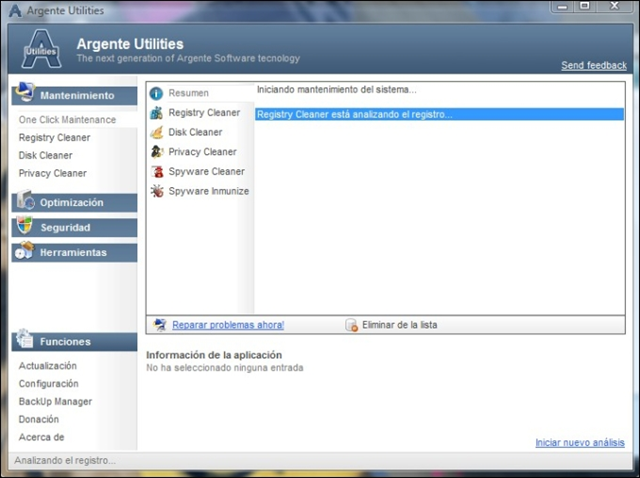Expand the Mantenimiento section header
The width and height of the screenshot is (640, 478).
pos(74,96)
